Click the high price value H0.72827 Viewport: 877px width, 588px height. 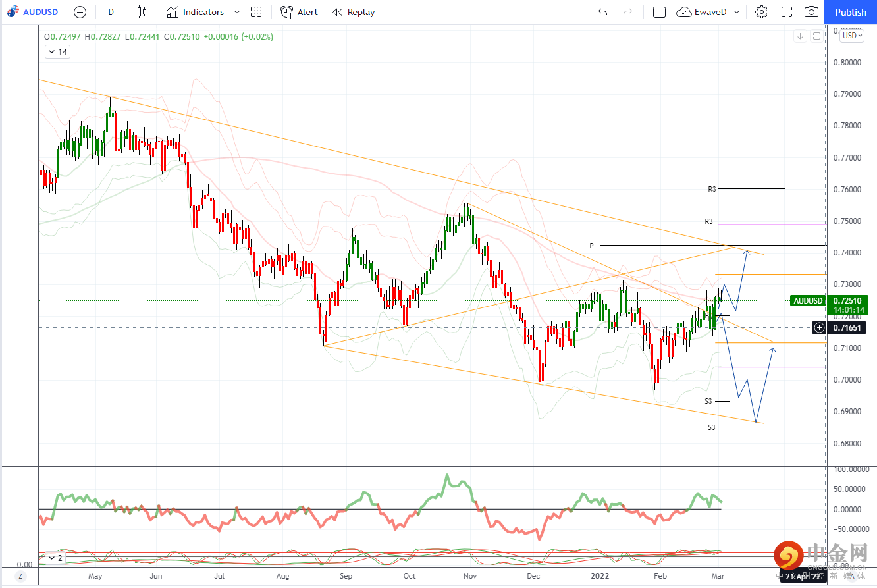[x=103, y=36]
